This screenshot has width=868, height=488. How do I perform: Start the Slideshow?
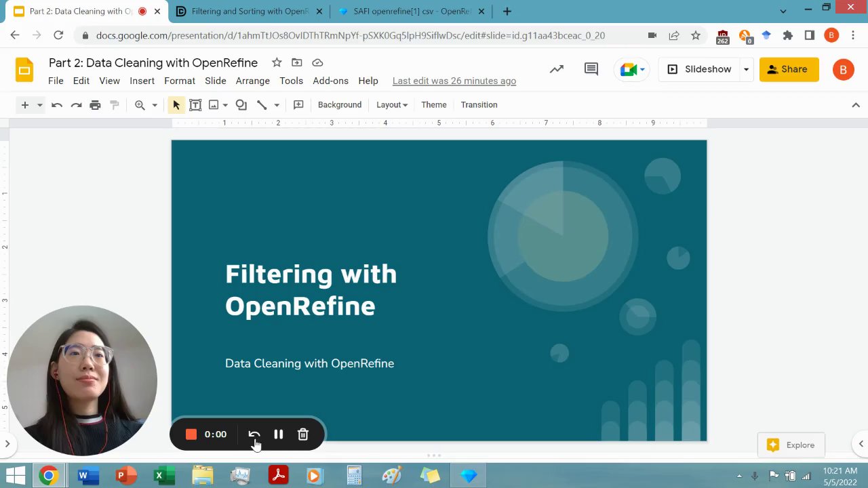[699, 69]
